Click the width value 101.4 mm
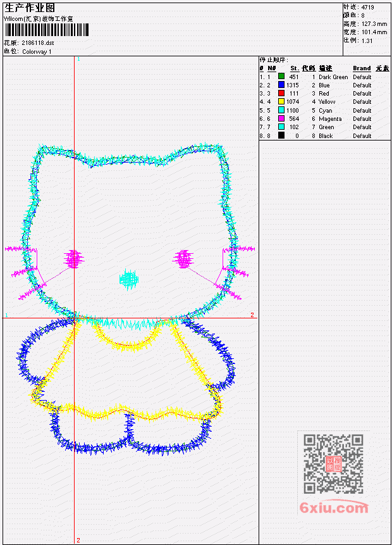392x545 pixels. click(x=374, y=32)
